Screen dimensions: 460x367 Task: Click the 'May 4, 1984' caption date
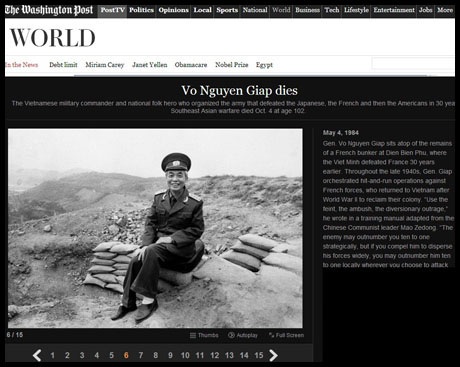click(x=340, y=133)
